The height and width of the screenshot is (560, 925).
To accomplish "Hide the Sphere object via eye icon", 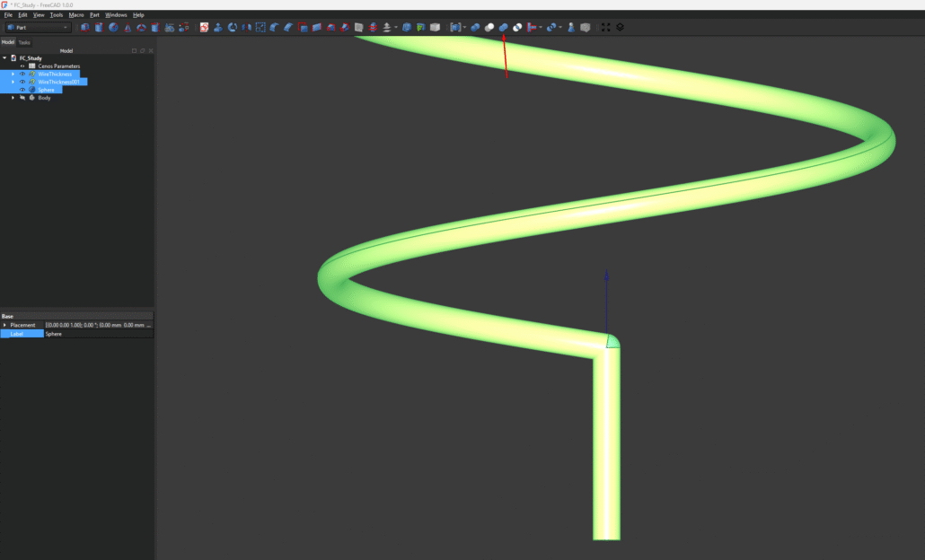I will (22, 90).
